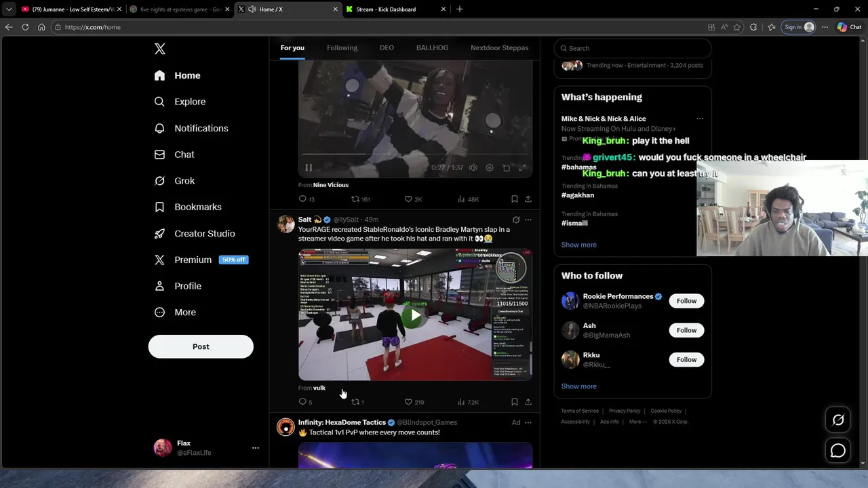Viewport: 868px width, 488px height.
Task: View analytics showing 48K views
Action: pos(468,199)
